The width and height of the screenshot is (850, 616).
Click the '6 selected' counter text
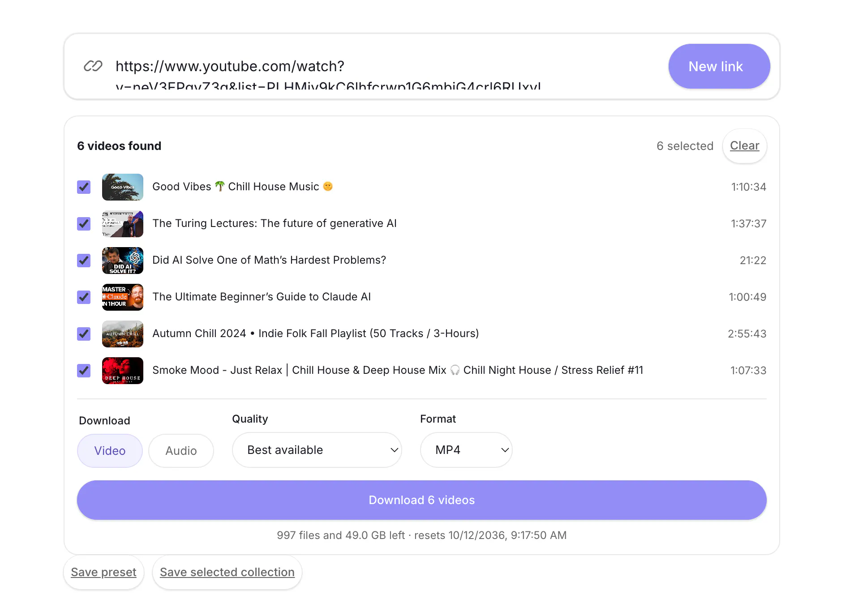(x=685, y=146)
